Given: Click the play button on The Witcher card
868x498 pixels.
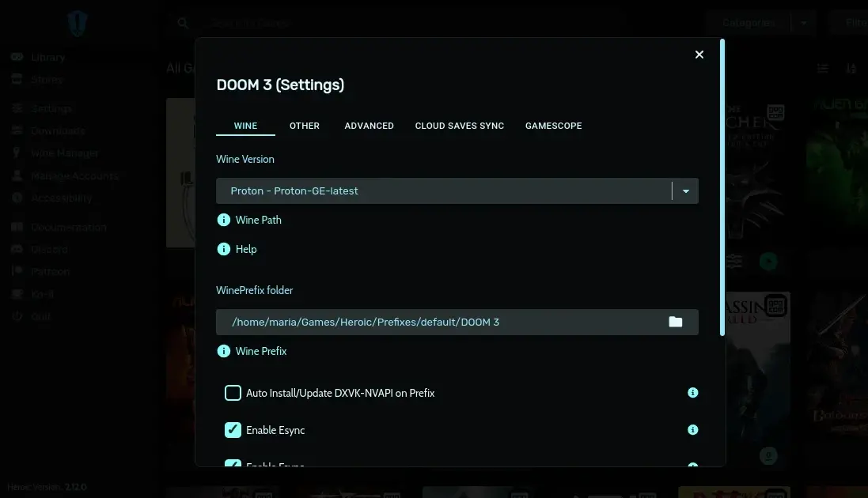Looking at the screenshot, I should tap(768, 261).
